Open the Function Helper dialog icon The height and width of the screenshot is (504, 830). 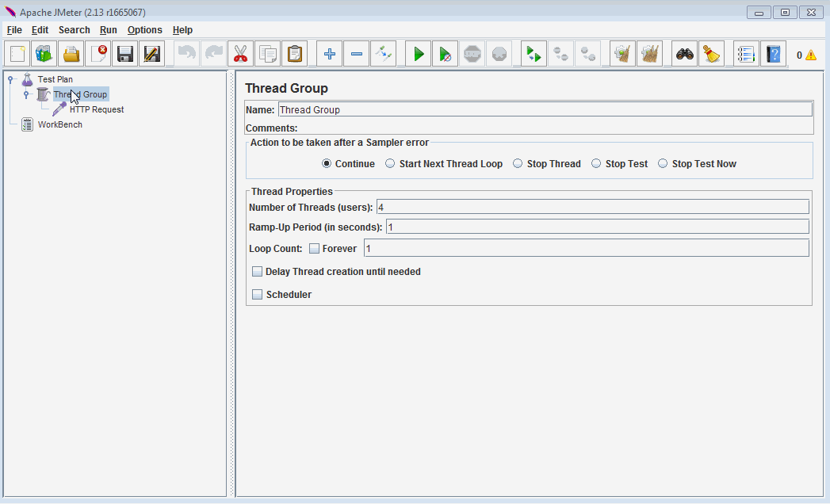(x=746, y=54)
